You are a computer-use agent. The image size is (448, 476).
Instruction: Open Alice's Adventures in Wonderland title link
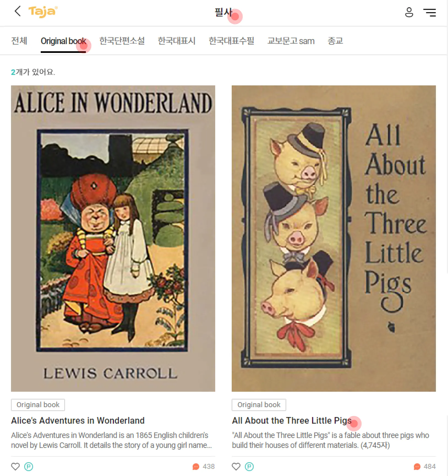78,421
